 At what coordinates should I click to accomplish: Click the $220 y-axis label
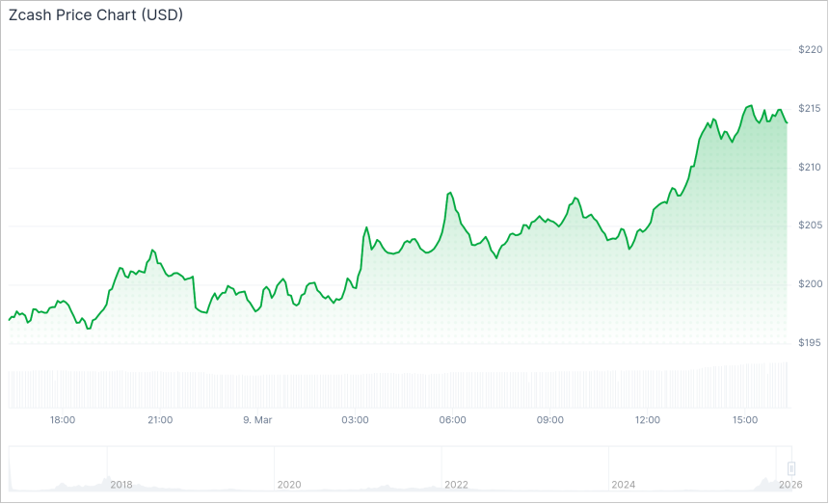[810, 49]
